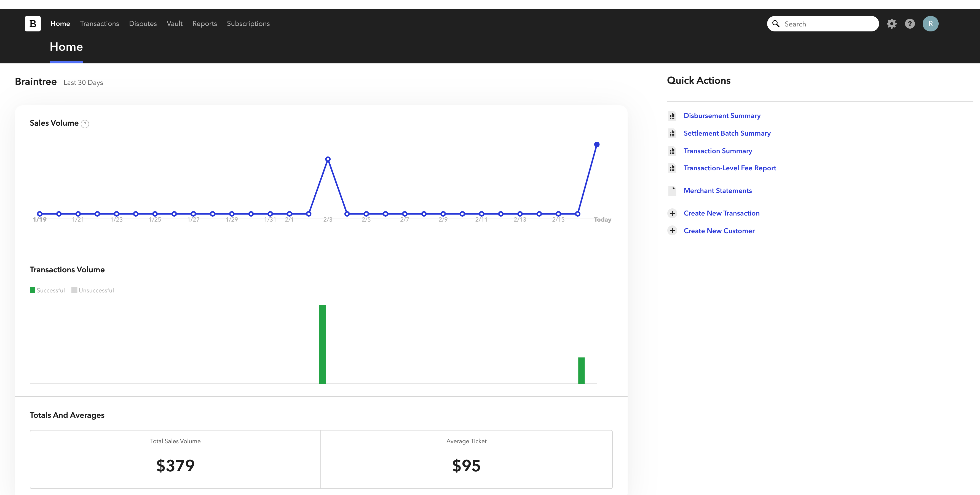
Task: Open help with the question mark icon
Action: [910, 23]
